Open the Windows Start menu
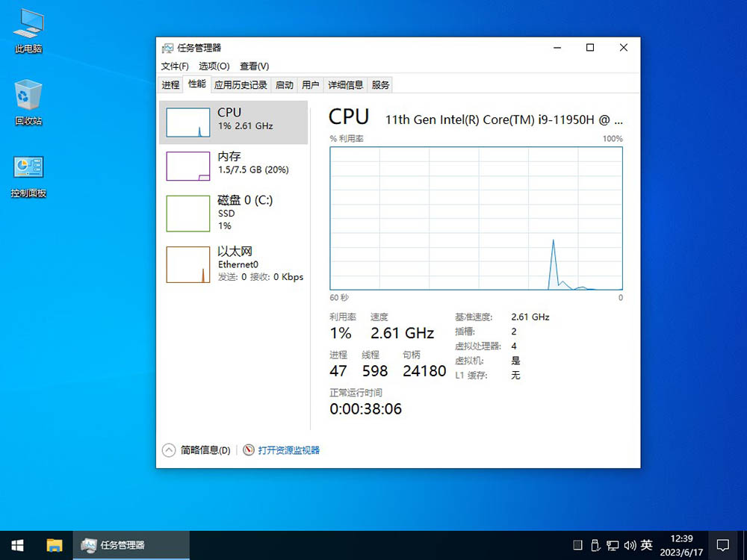Screen dimensions: 747x560 [x=18, y=545]
